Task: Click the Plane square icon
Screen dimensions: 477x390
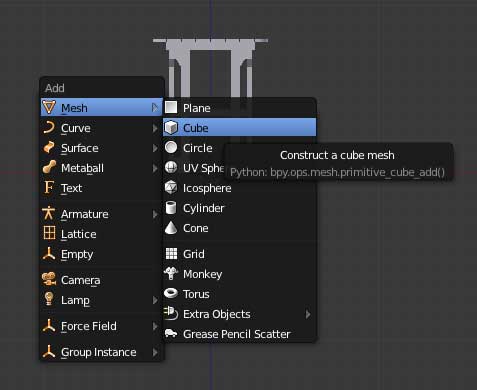Action: 171,107
